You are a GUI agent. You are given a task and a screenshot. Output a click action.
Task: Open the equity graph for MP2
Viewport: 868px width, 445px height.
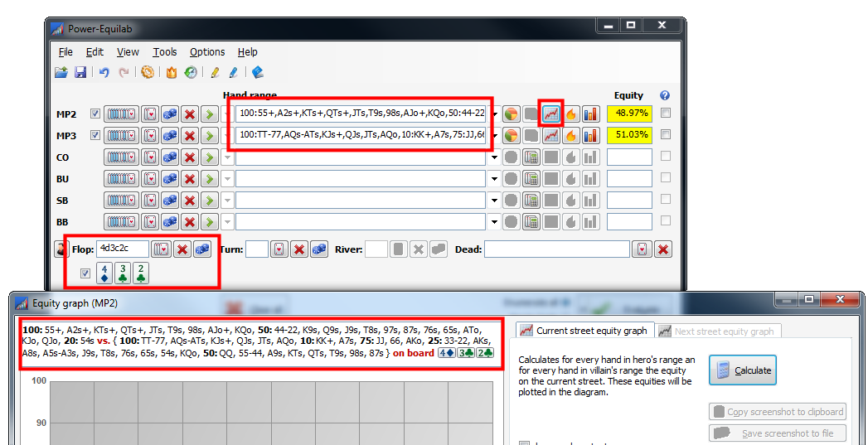pos(550,114)
